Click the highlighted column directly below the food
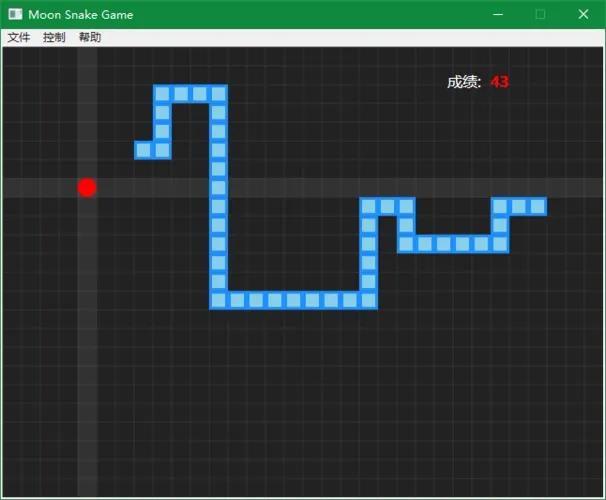Image resolution: width=606 pixels, height=500 pixels. pyautogui.click(x=87, y=300)
